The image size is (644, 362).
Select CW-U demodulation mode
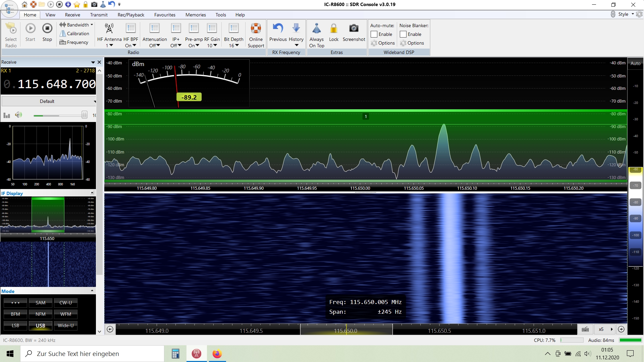(x=66, y=303)
